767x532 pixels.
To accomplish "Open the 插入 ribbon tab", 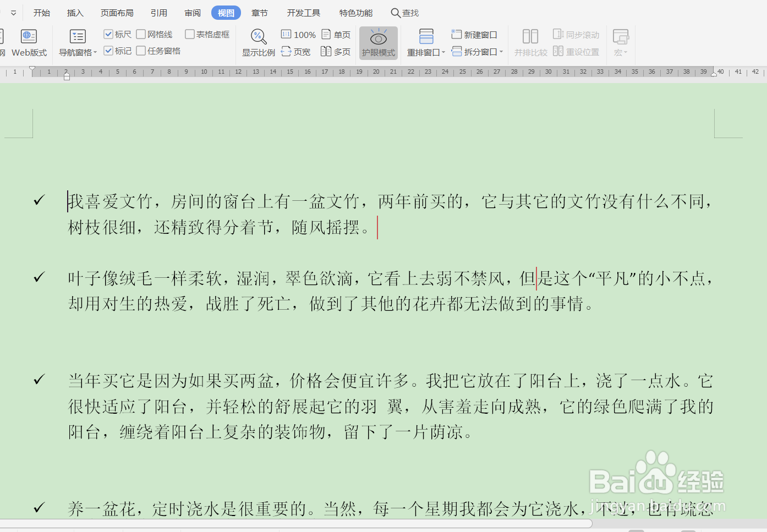I will (x=75, y=12).
